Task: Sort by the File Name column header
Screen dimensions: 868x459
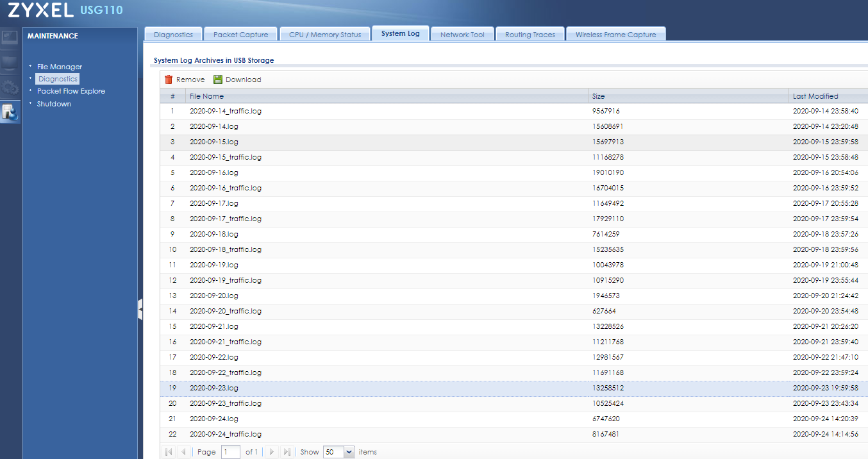Action: click(x=387, y=96)
